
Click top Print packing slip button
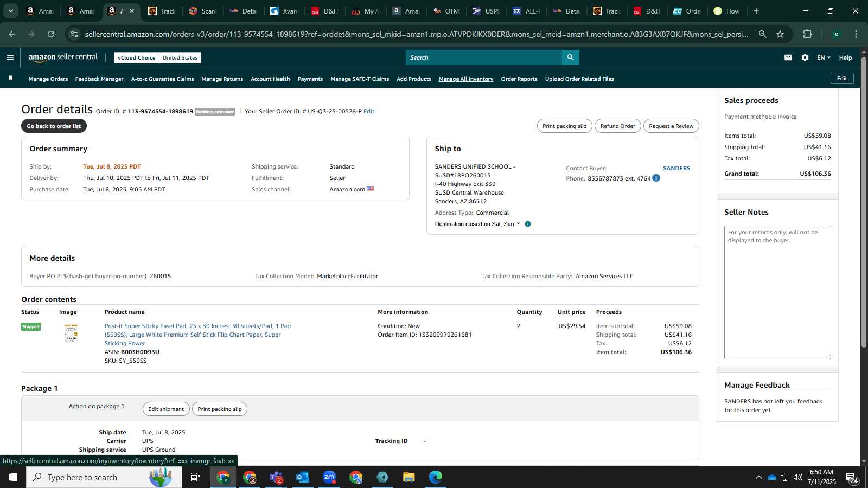tap(564, 126)
